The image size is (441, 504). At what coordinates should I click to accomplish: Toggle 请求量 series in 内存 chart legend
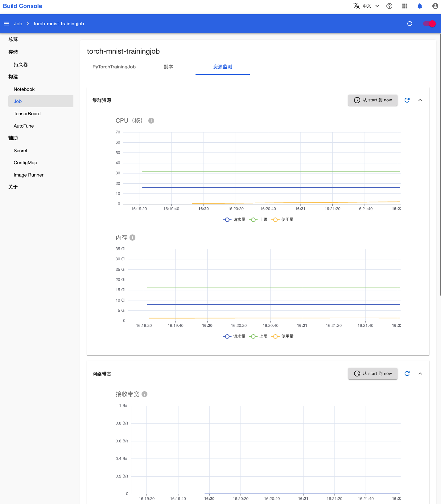[x=234, y=336]
